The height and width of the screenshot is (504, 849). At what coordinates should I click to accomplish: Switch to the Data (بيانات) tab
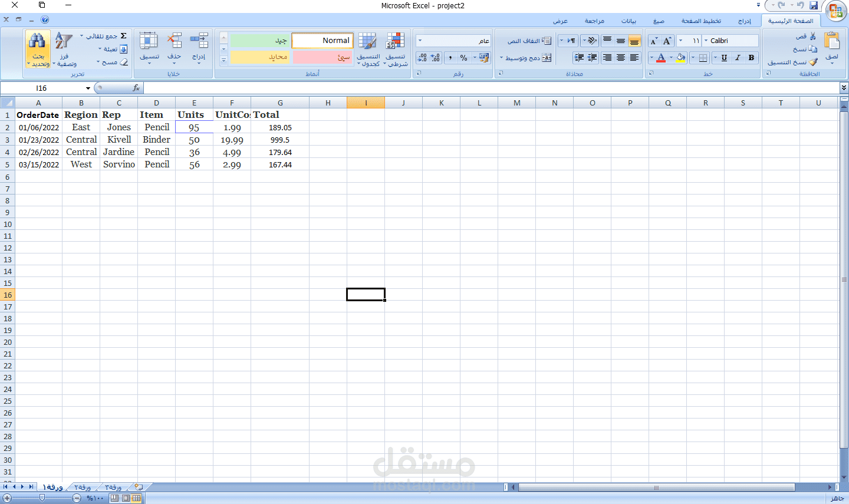[628, 21]
